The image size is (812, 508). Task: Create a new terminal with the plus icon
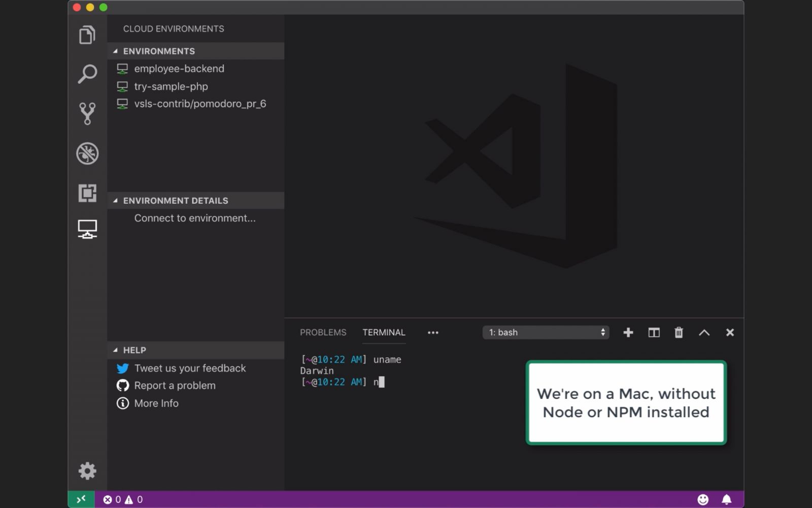[x=628, y=332]
